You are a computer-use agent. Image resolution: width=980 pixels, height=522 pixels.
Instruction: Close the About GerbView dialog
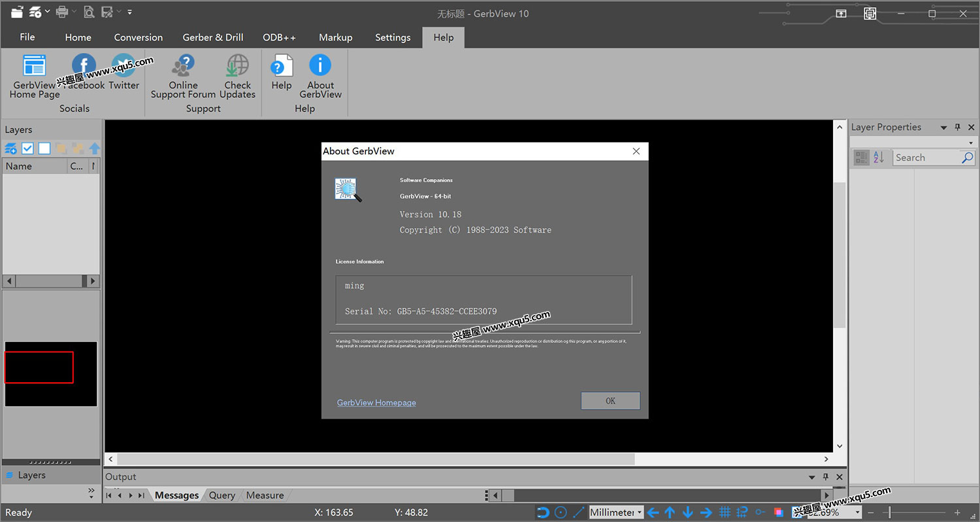pos(636,151)
